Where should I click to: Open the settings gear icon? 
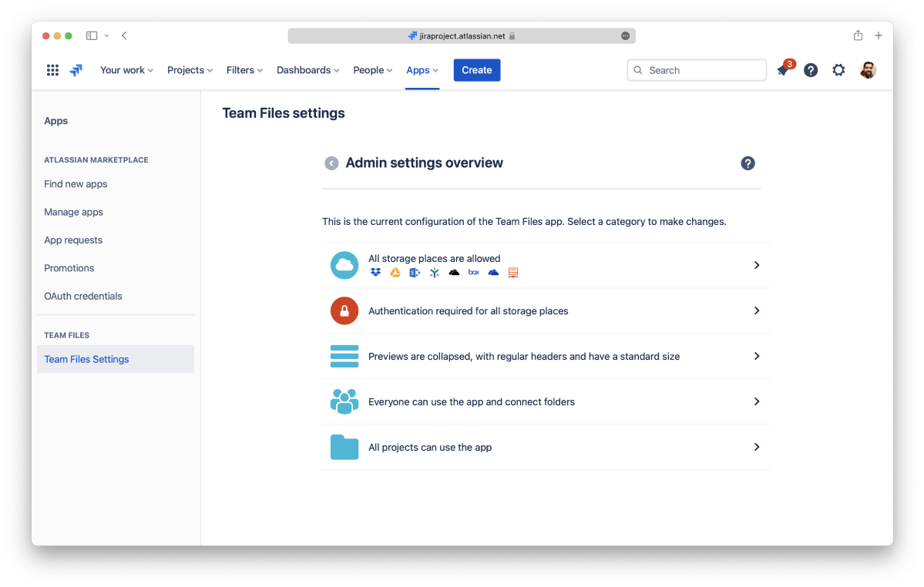[x=838, y=70]
